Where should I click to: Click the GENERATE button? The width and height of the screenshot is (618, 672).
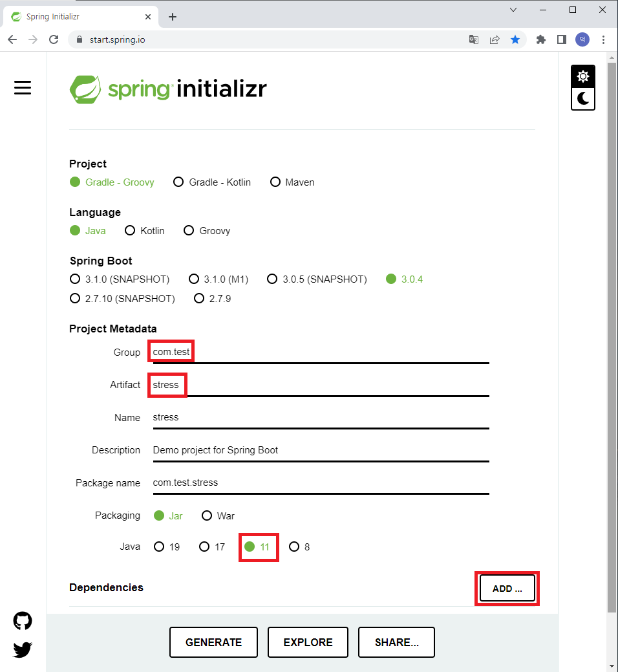(x=213, y=642)
